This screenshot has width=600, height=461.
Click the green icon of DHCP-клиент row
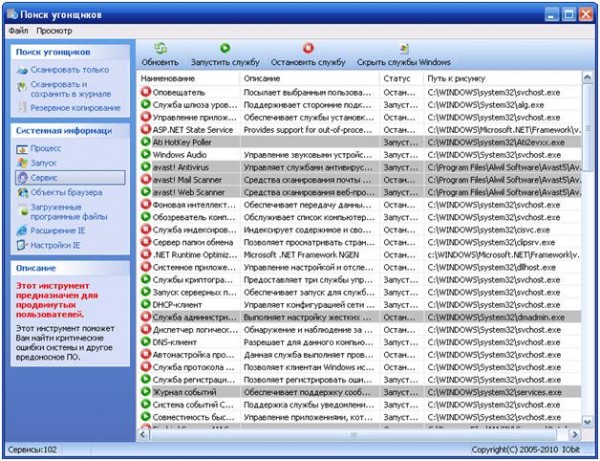(145, 305)
